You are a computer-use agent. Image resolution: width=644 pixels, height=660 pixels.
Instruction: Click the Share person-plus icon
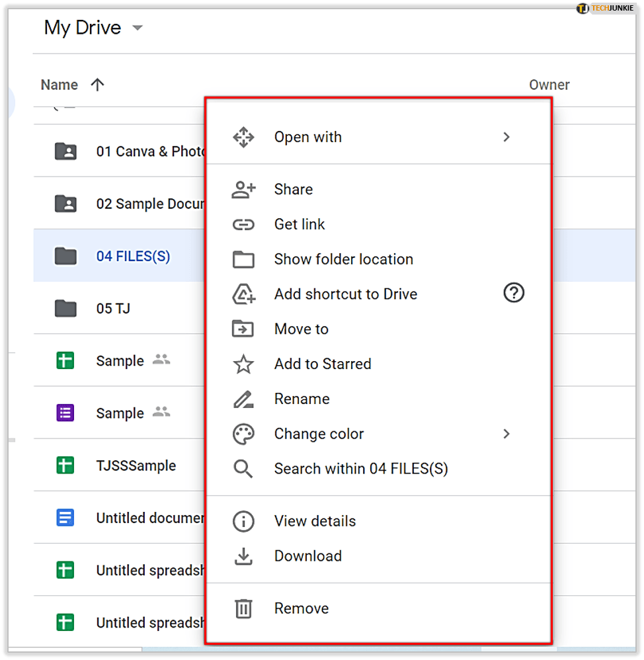click(x=243, y=190)
